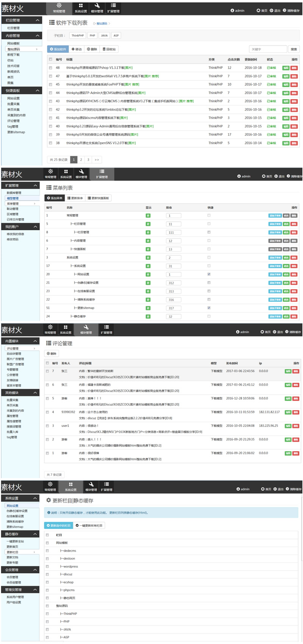Click the 回收站 recycle bin toolbar button
303x644 pixels.
pos(109,49)
